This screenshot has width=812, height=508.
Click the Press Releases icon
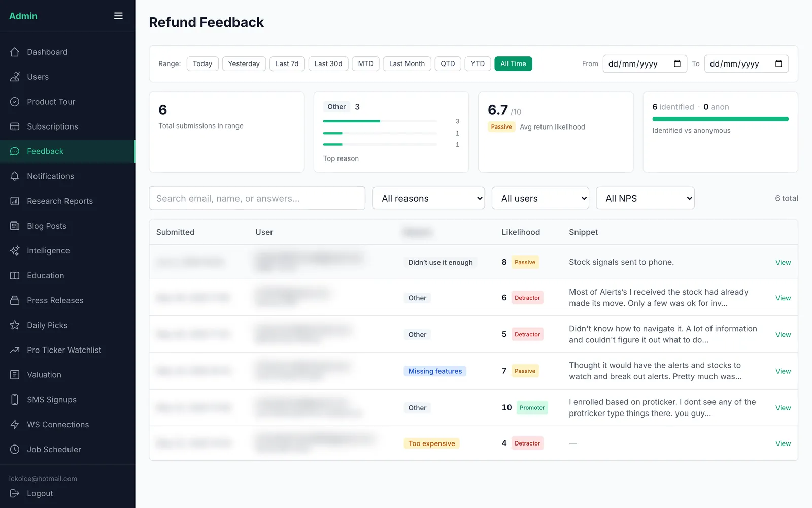pyautogui.click(x=15, y=300)
